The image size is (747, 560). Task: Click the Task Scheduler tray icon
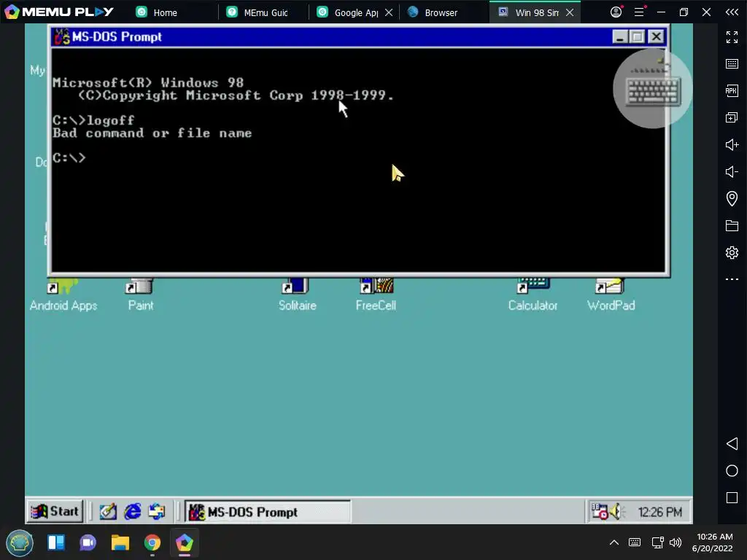pos(599,511)
